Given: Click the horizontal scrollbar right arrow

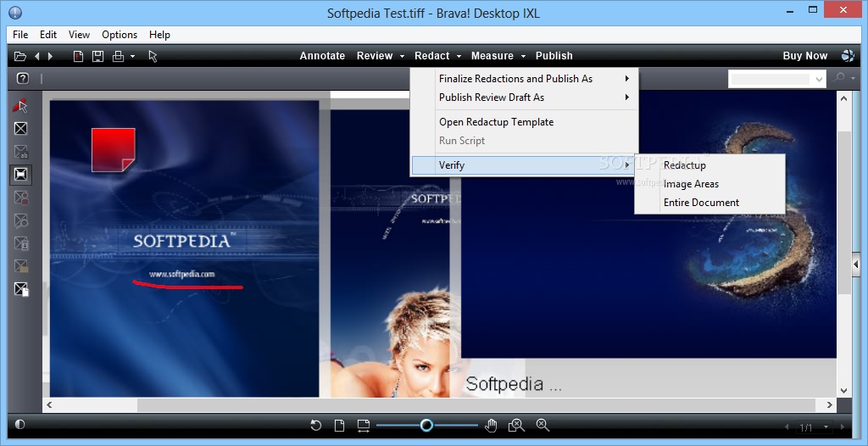Looking at the screenshot, I should point(829,405).
